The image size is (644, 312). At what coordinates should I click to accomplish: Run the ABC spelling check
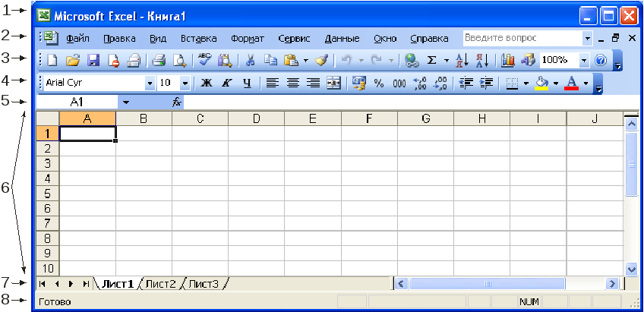(x=204, y=60)
